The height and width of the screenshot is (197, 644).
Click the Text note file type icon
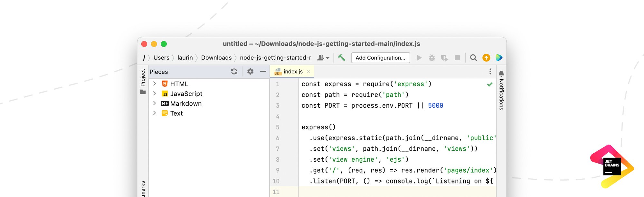[x=165, y=113]
